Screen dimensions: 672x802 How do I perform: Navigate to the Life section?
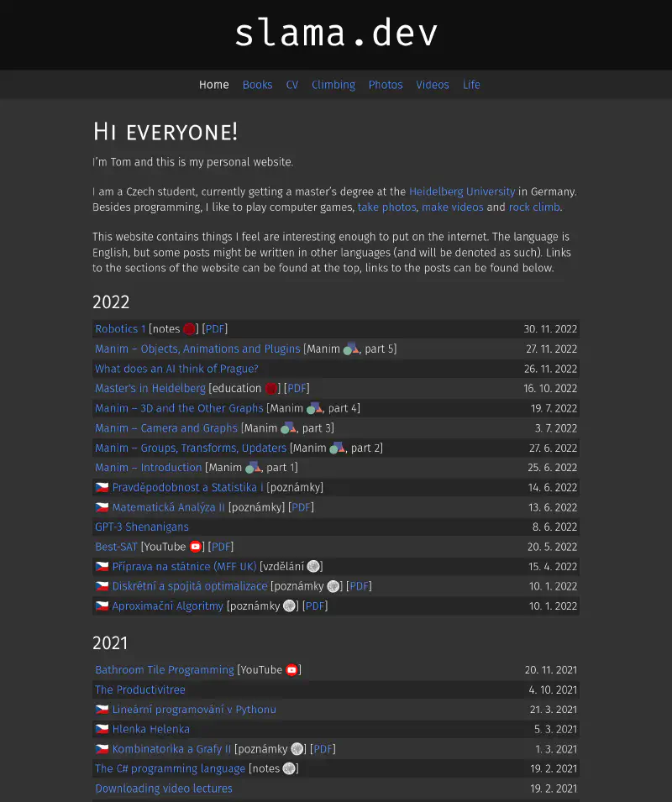471,85
